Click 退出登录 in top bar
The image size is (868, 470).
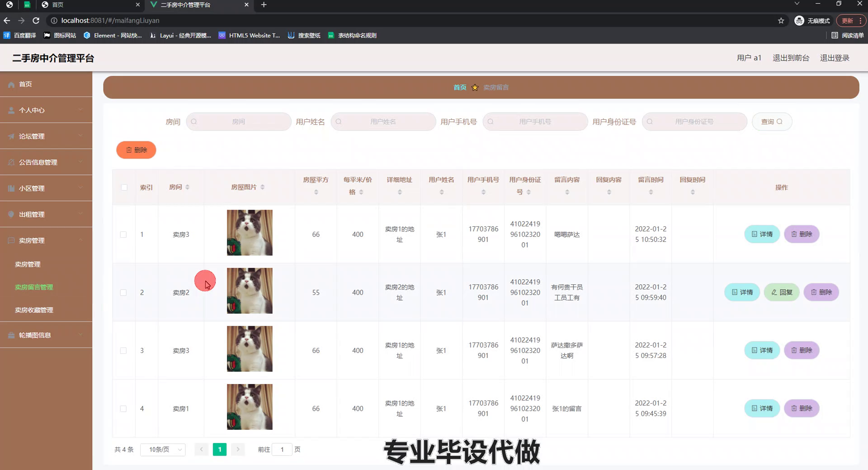tap(835, 58)
